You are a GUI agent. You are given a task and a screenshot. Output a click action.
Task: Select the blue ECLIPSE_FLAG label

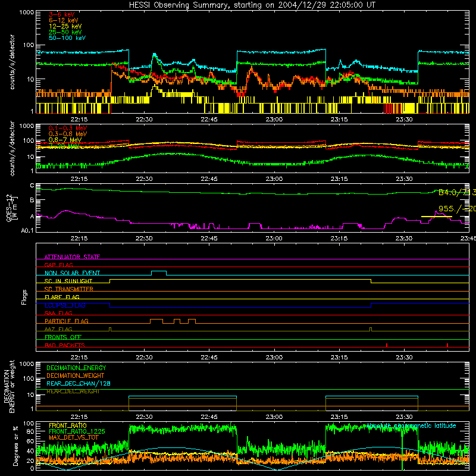click(65, 305)
